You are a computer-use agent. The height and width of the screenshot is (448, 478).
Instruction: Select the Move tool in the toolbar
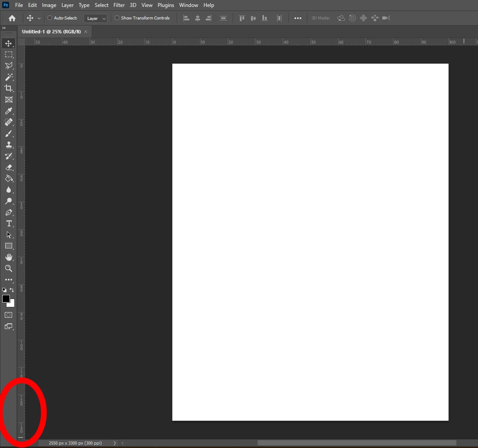coord(9,43)
